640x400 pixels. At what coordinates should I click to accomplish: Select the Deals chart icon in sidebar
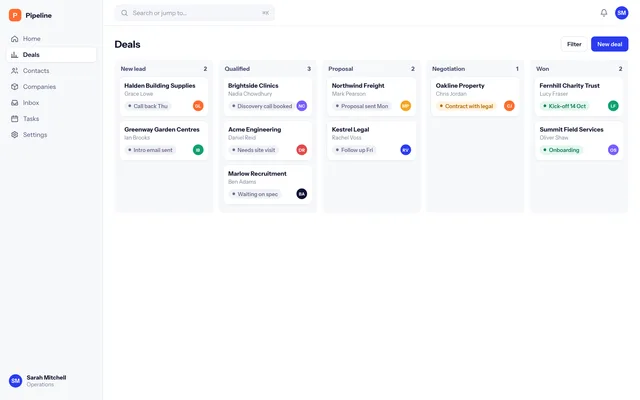coord(15,55)
